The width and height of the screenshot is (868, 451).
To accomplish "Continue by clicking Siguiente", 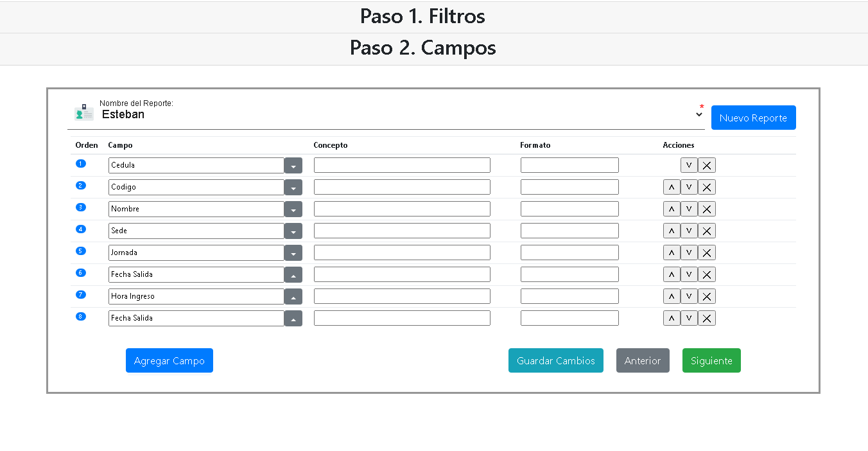I will [x=711, y=360].
